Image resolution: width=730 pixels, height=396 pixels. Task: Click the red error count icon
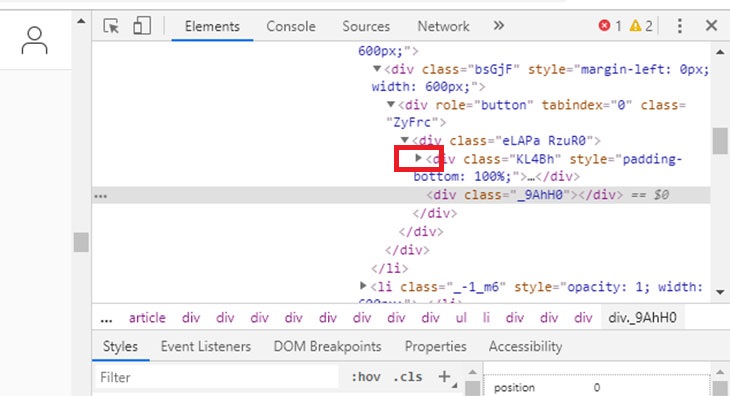point(604,26)
